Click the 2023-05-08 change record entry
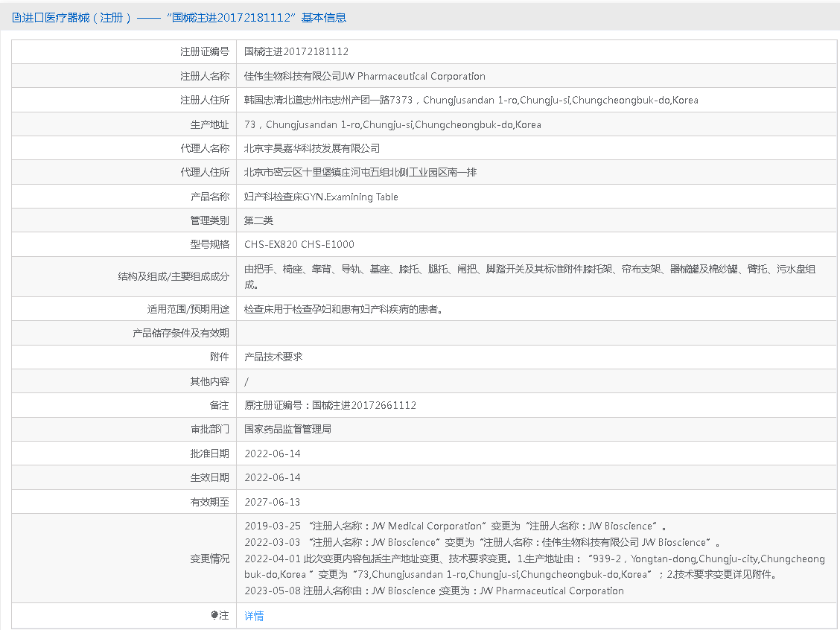 433,591
